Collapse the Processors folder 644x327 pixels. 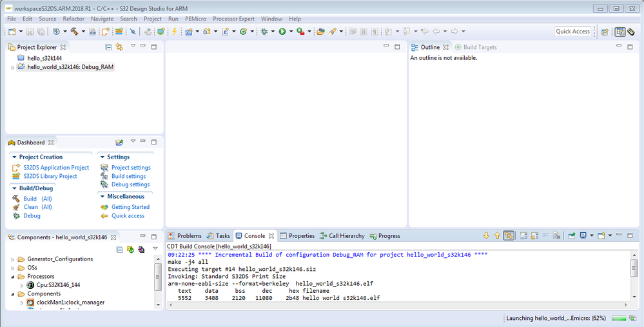pyautogui.click(x=13, y=277)
